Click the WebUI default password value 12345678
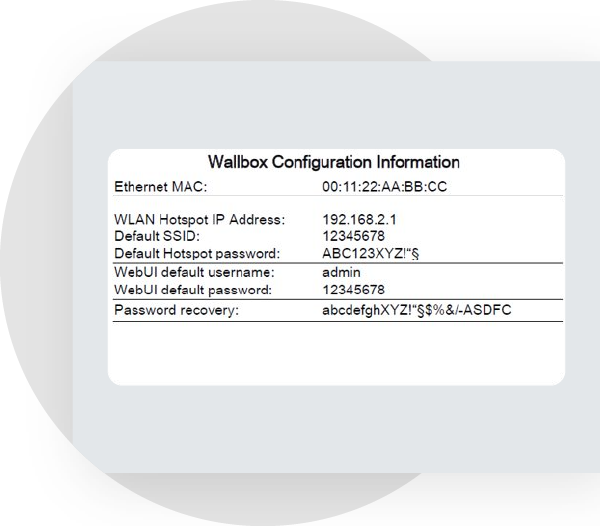The height and width of the screenshot is (526, 600). (353, 290)
